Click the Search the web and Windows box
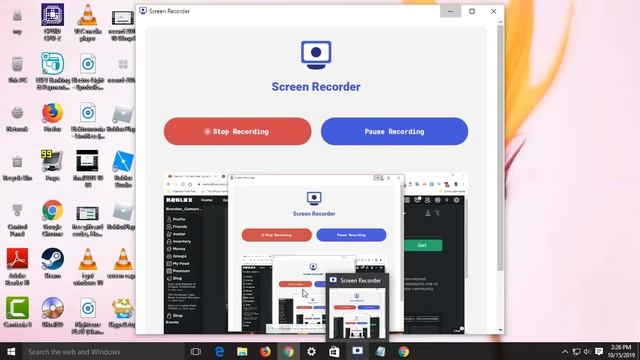 tap(103, 351)
